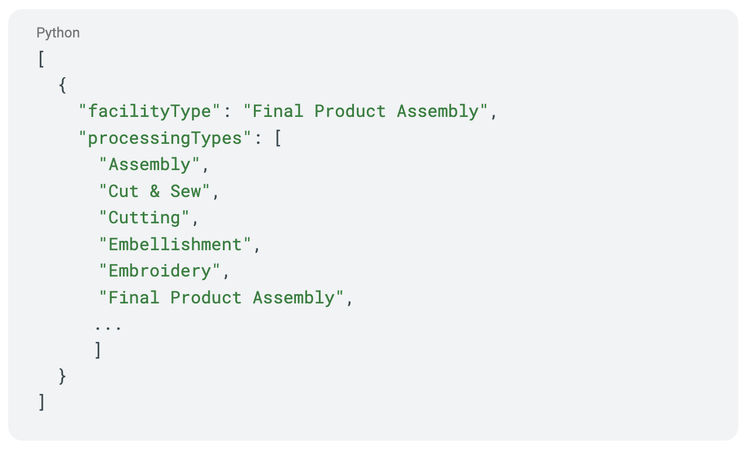Click the Python language label
750x449 pixels.
pos(58,33)
